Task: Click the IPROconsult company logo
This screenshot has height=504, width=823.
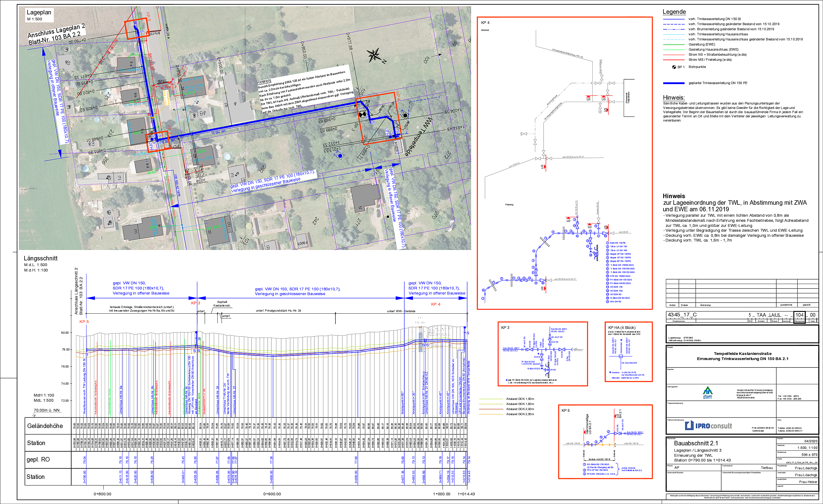Action: point(708,426)
